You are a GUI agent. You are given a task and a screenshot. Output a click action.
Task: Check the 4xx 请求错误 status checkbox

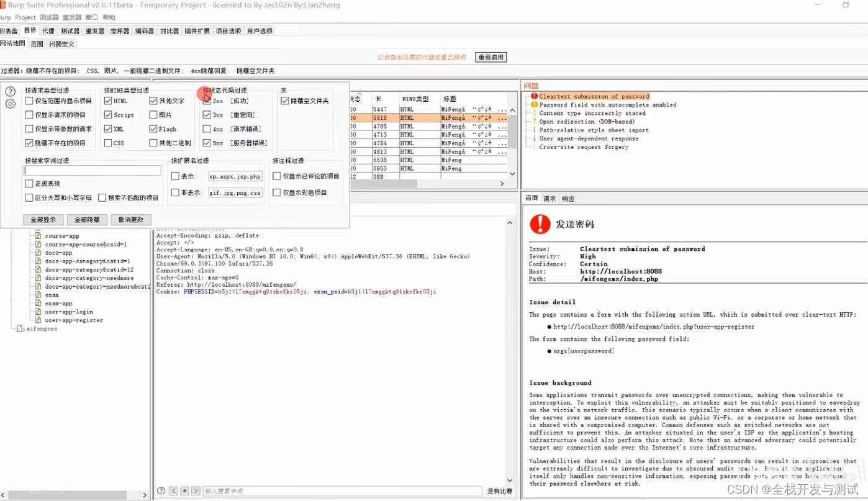pos(207,129)
